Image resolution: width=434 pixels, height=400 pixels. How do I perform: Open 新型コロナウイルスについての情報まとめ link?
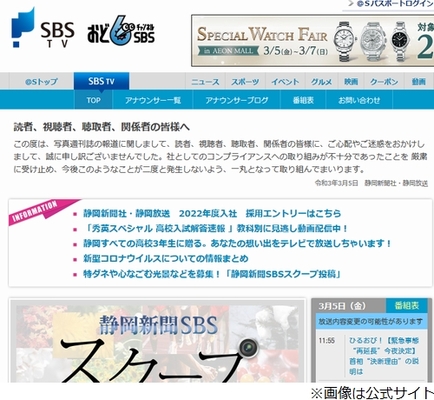tap(166, 259)
